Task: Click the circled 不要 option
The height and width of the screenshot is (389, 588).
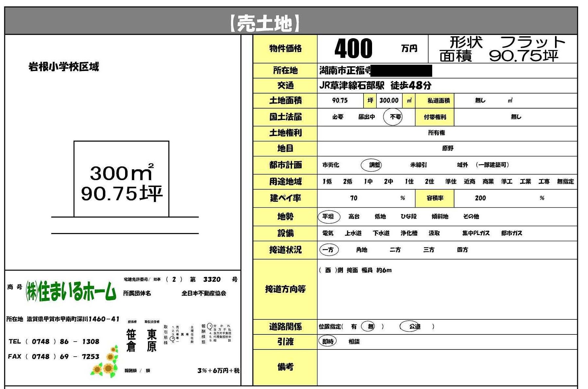Action: click(x=393, y=116)
